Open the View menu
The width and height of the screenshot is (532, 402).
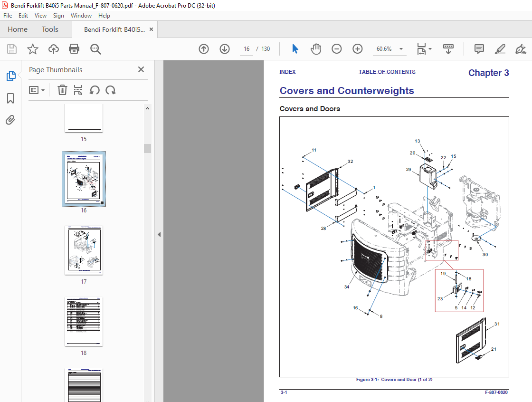(40, 16)
